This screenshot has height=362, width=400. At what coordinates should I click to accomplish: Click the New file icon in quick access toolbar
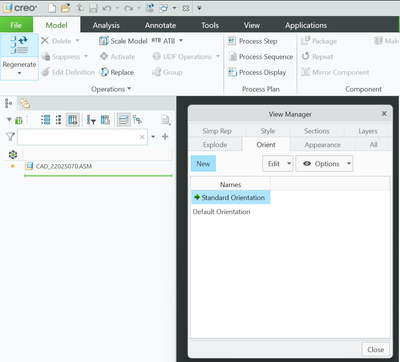[52, 8]
